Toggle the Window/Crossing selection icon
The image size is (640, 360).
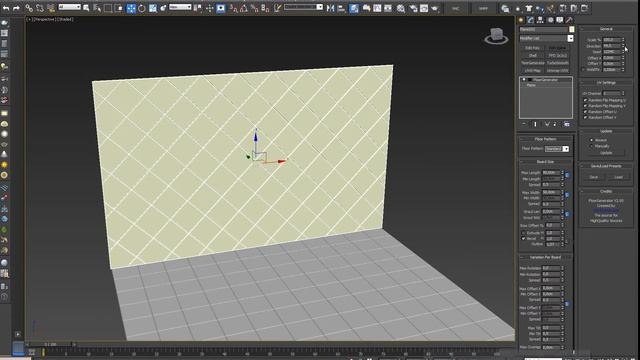pos(119,8)
